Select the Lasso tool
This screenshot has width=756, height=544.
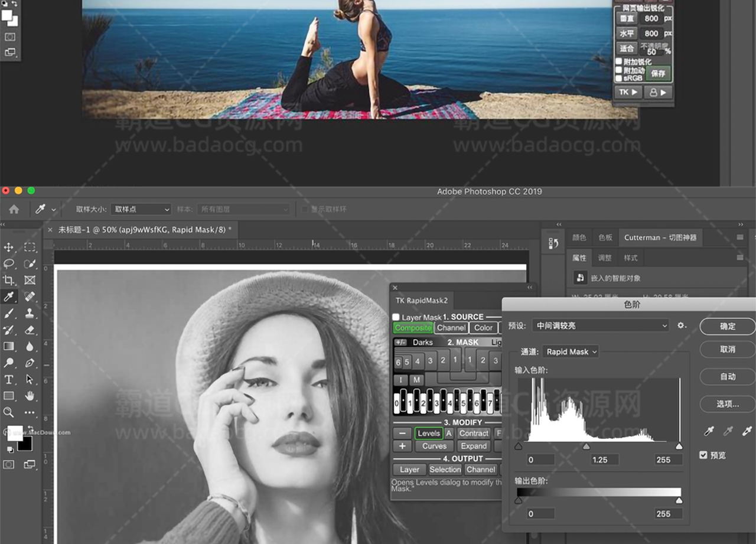point(9,263)
